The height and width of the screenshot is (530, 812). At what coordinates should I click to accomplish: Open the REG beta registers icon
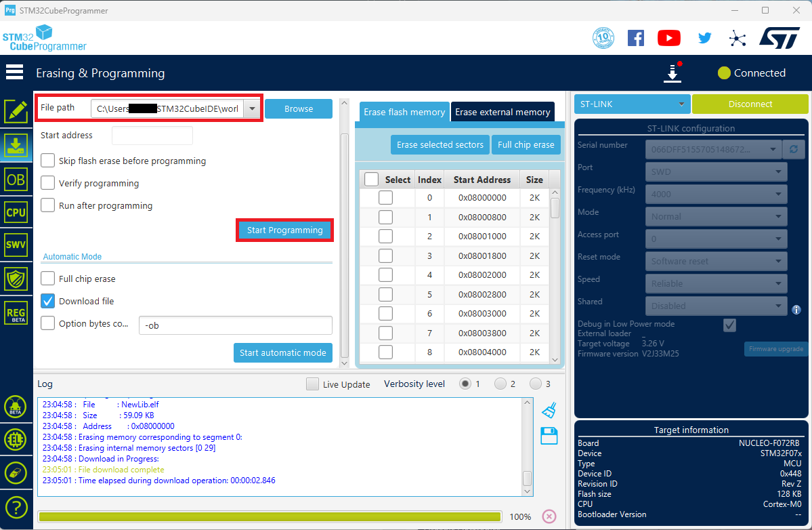[x=16, y=313]
